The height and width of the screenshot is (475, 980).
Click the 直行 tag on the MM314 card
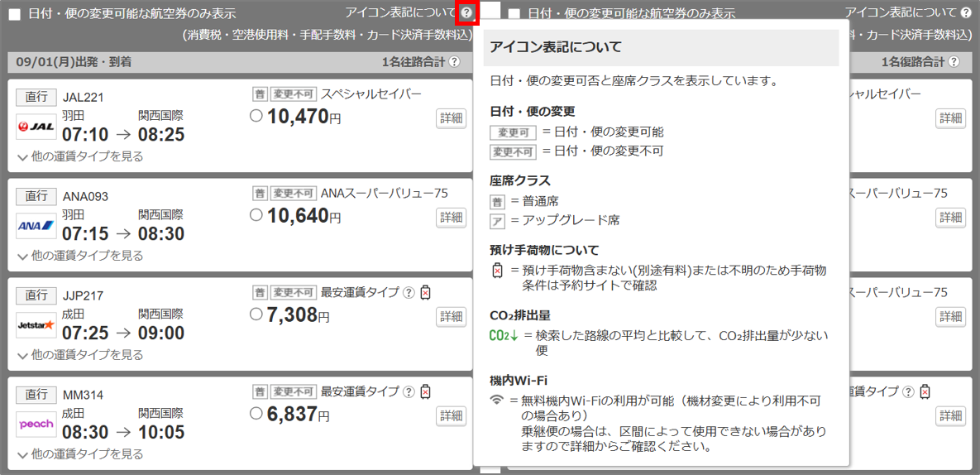36,395
